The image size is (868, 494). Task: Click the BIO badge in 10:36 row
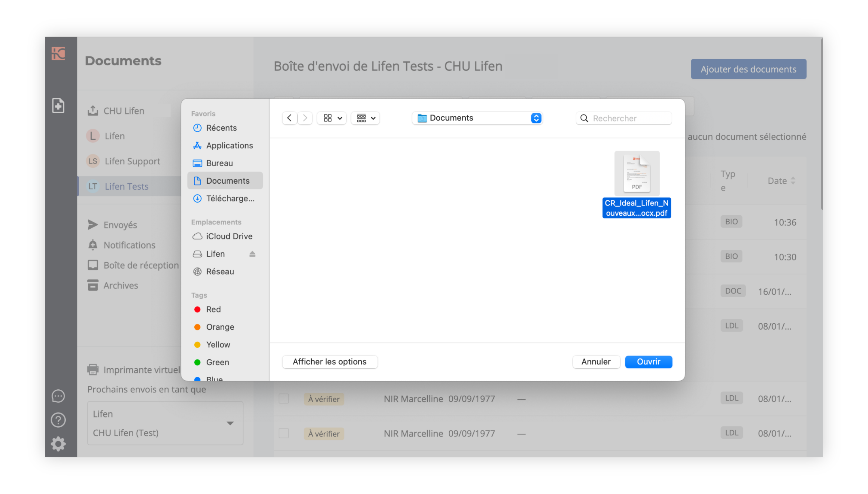(x=731, y=222)
